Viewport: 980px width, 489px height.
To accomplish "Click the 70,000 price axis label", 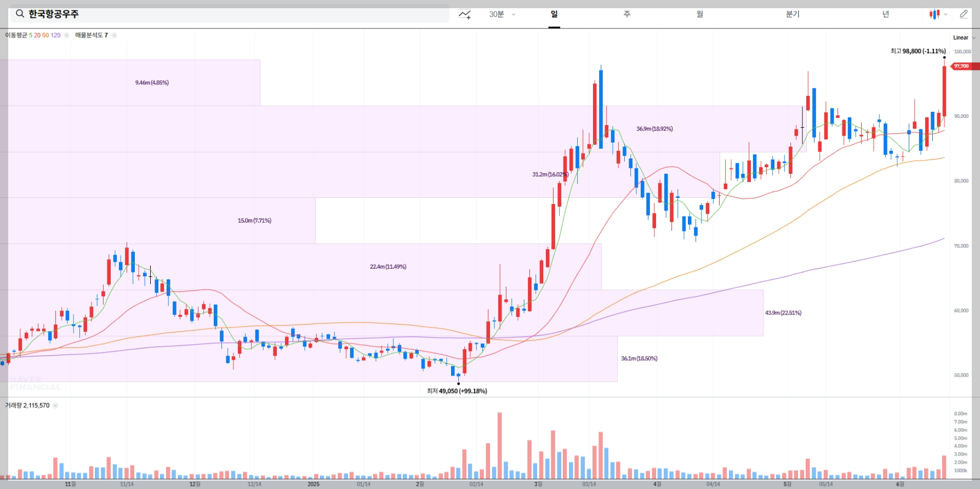I will point(961,246).
